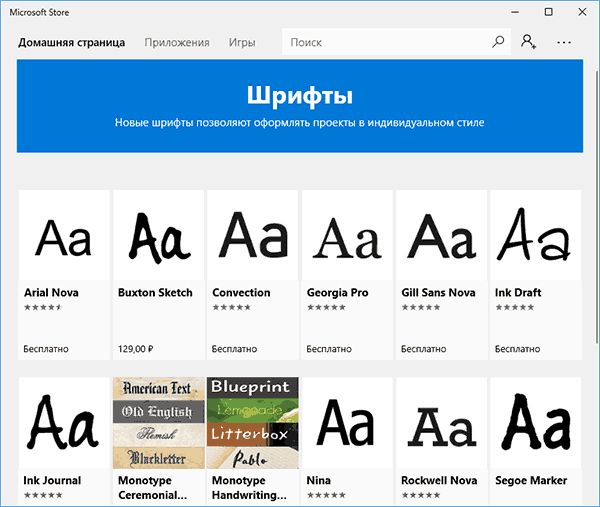Click the Rockwell Nova star rating

[421, 495]
